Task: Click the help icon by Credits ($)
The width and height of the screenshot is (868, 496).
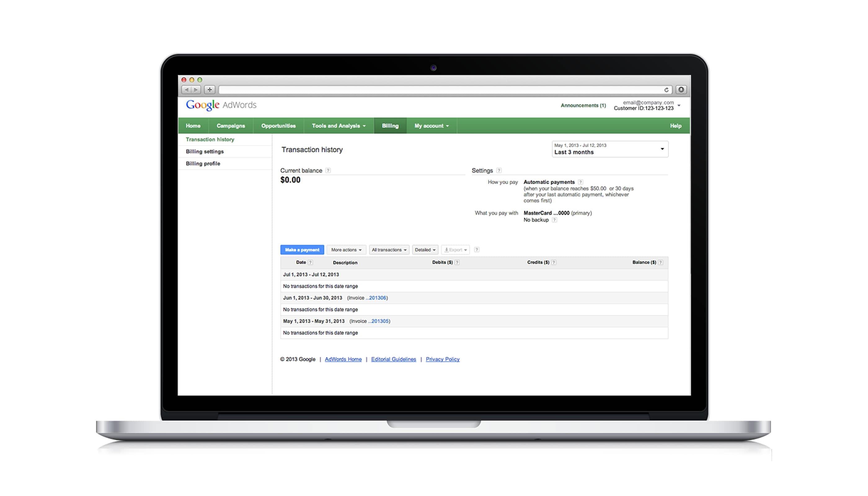Action: pyautogui.click(x=554, y=263)
